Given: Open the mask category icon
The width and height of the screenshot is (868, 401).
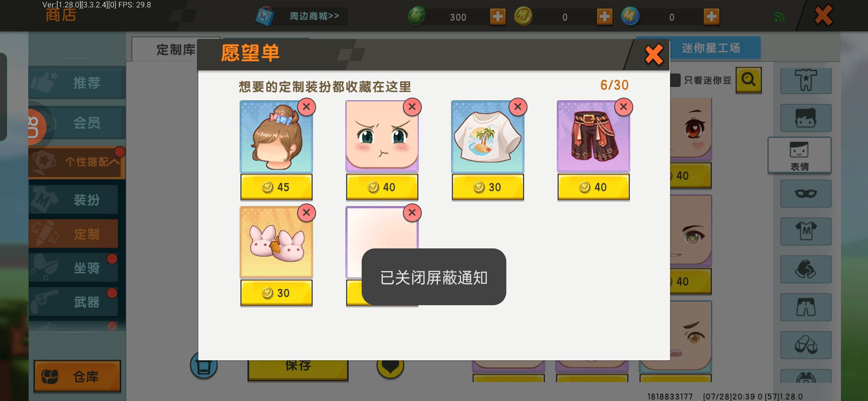Looking at the screenshot, I should click(806, 194).
